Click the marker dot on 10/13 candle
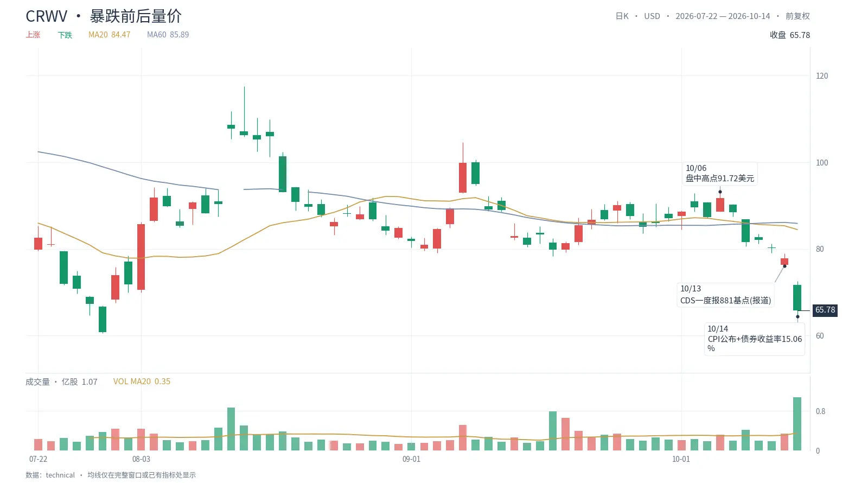This screenshot has width=868, height=483. (784, 266)
